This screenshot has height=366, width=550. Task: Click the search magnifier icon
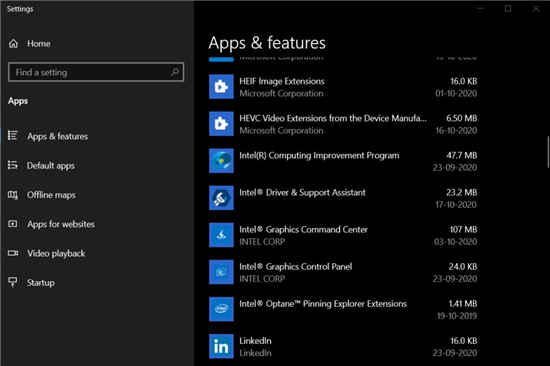tap(175, 72)
